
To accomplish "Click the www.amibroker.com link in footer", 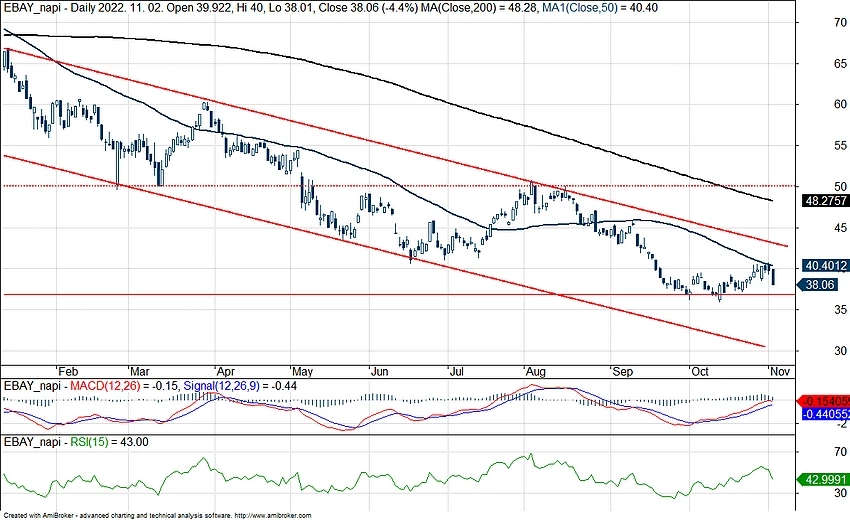I will [x=273, y=516].
